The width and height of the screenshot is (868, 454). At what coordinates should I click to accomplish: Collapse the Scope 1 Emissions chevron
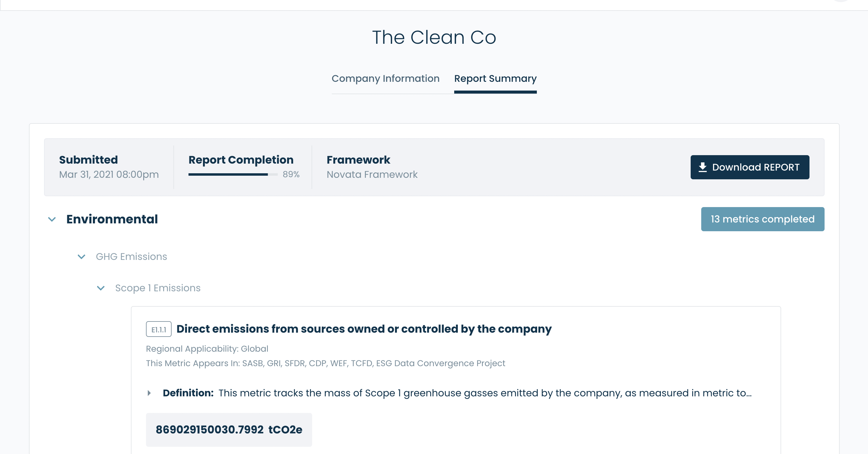point(101,288)
